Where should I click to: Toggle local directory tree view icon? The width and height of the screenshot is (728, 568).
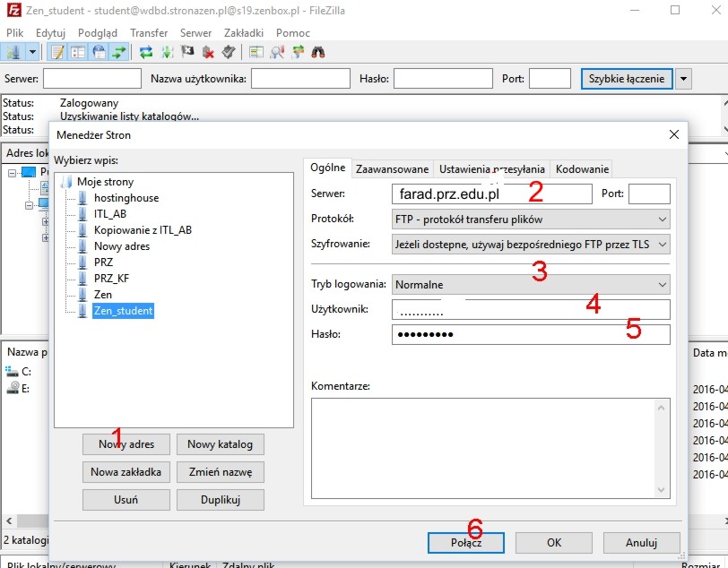click(x=78, y=52)
